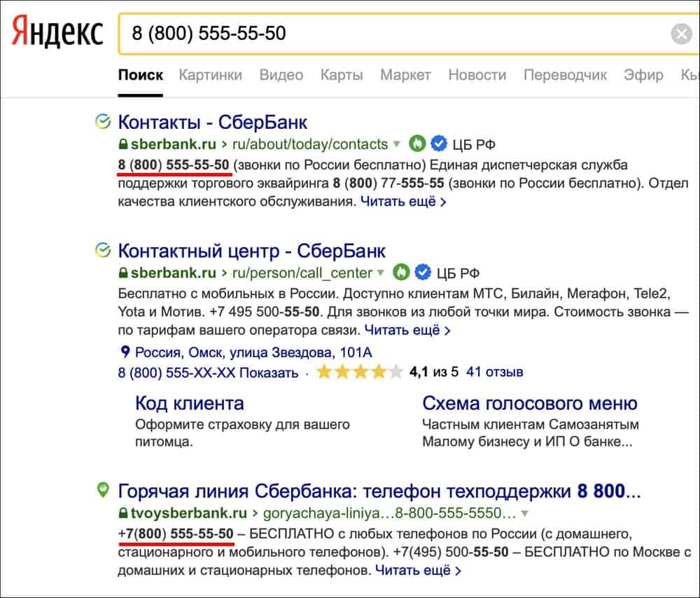The height and width of the screenshot is (598, 700).
Task: Open address Россия, Омск, улица Звездова, 101А
Action: click(x=253, y=352)
